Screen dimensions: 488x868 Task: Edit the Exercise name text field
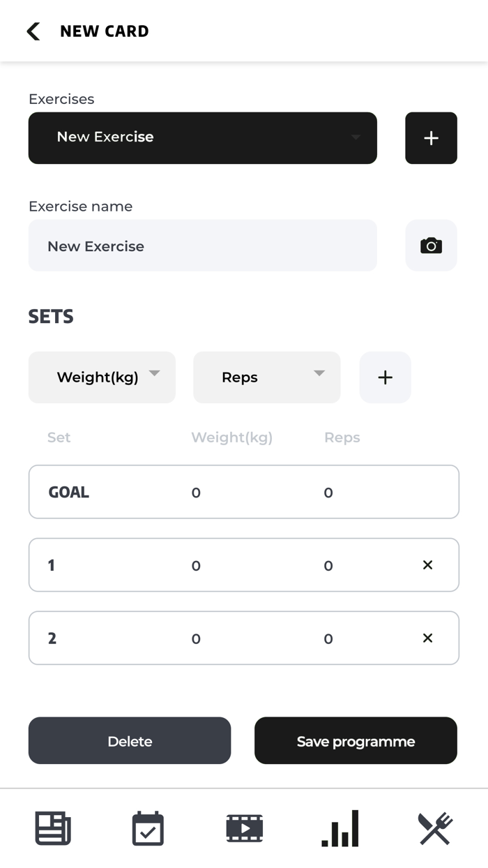click(202, 246)
